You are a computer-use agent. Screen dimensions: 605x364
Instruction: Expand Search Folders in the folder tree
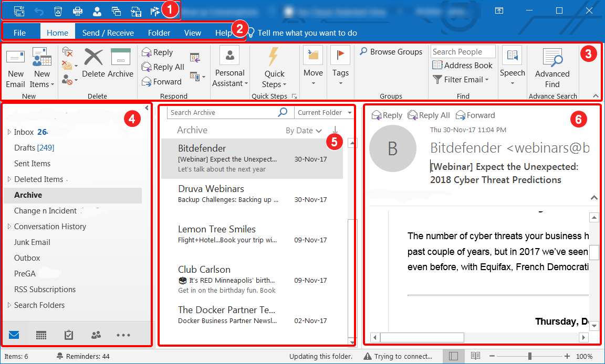9,305
